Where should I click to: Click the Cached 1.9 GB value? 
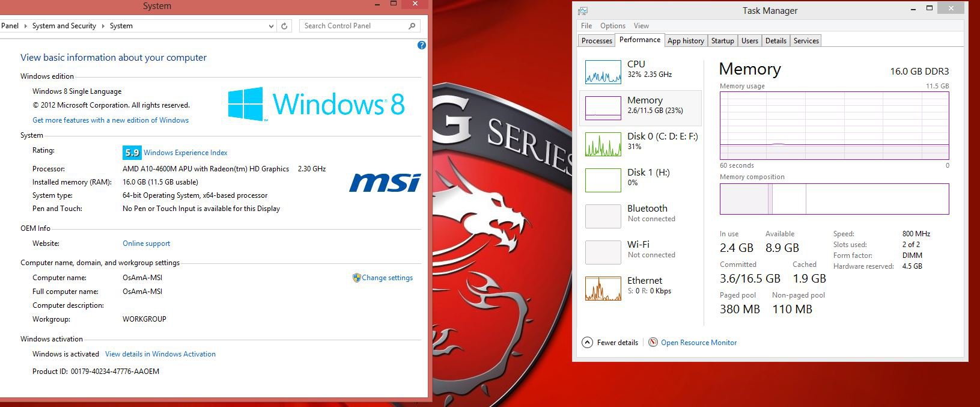809,278
